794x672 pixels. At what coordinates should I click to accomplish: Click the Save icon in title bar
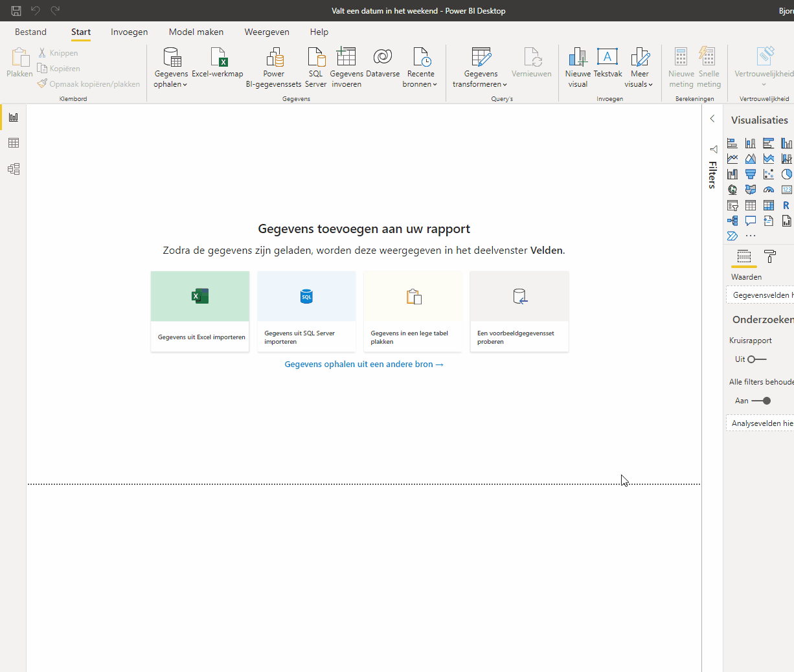point(16,10)
